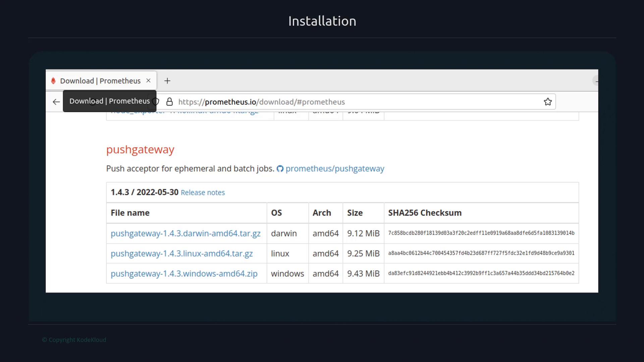Screen dimensions: 644x362
Task: Close the Download | Prometheus tab
Action: (149, 81)
